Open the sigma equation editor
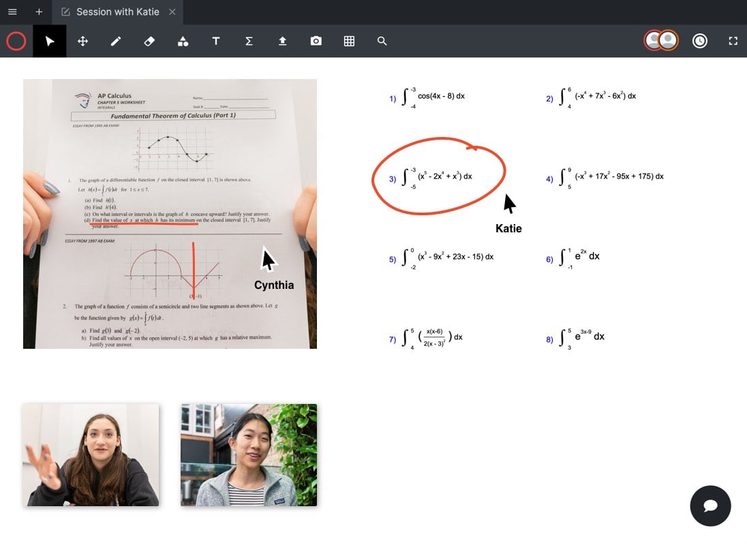747x560 pixels. coord(249,42)
